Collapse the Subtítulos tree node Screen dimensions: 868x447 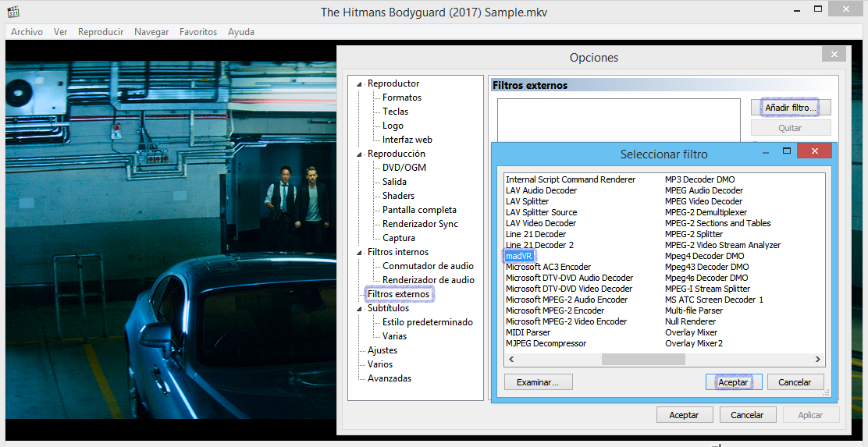point(360,309)
